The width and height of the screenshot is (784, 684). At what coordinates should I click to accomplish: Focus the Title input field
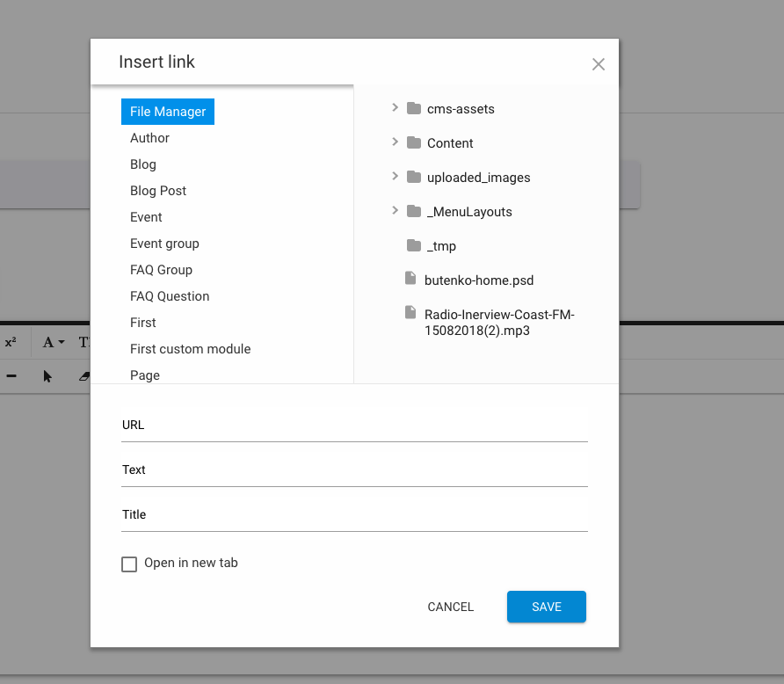tap(354, 515)
